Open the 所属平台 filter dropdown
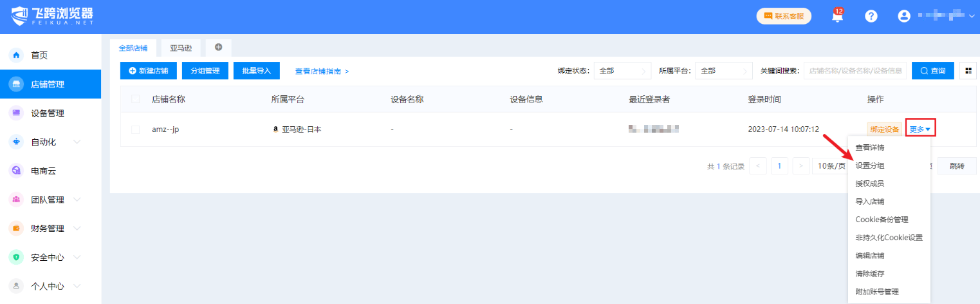The image size is (980, 304). (724, 71)
